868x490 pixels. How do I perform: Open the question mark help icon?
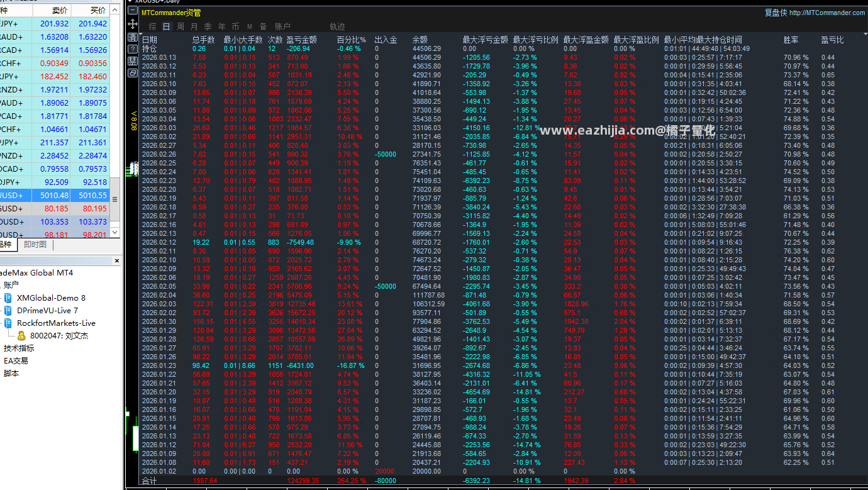tap(133, 49)
